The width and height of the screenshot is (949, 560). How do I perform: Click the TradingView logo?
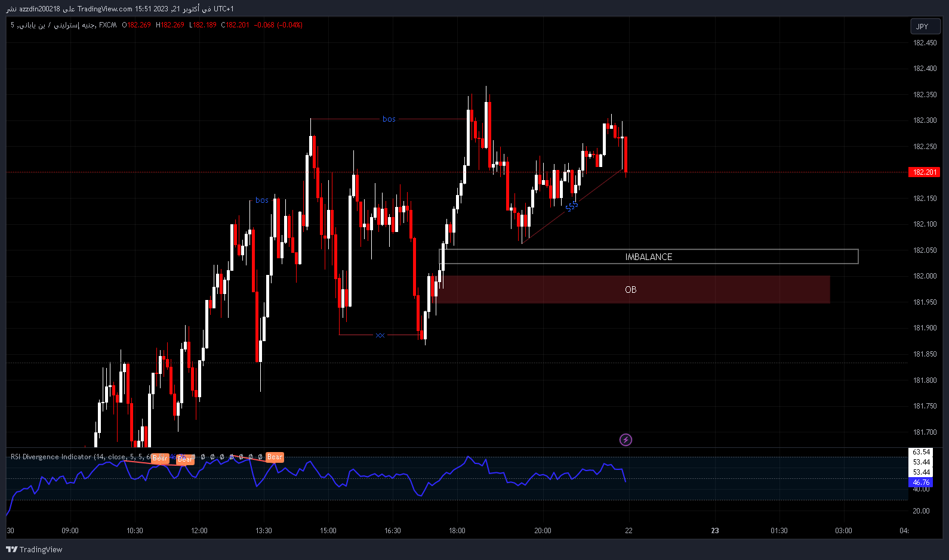[x=34, y=549]
